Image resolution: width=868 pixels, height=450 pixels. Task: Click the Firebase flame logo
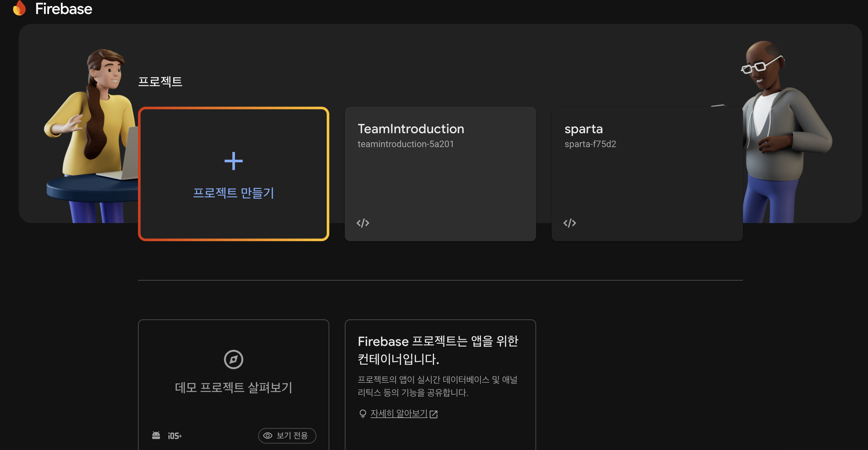click(19, 8)
